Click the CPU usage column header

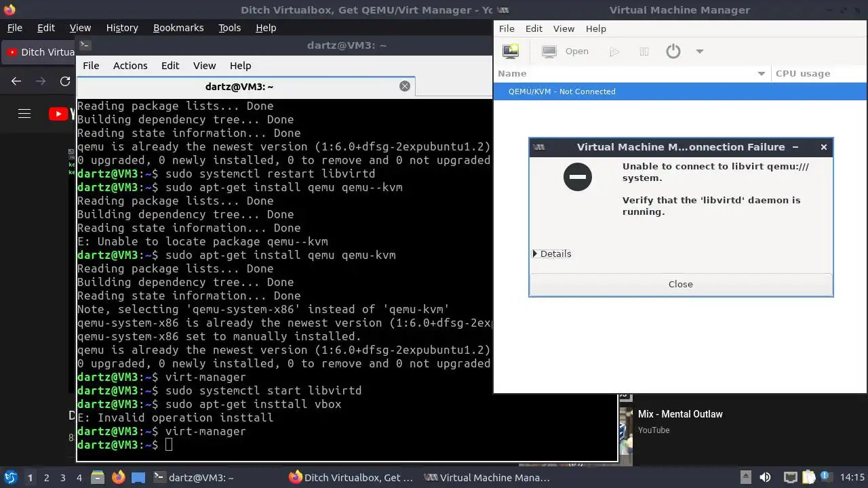point(819,74)
